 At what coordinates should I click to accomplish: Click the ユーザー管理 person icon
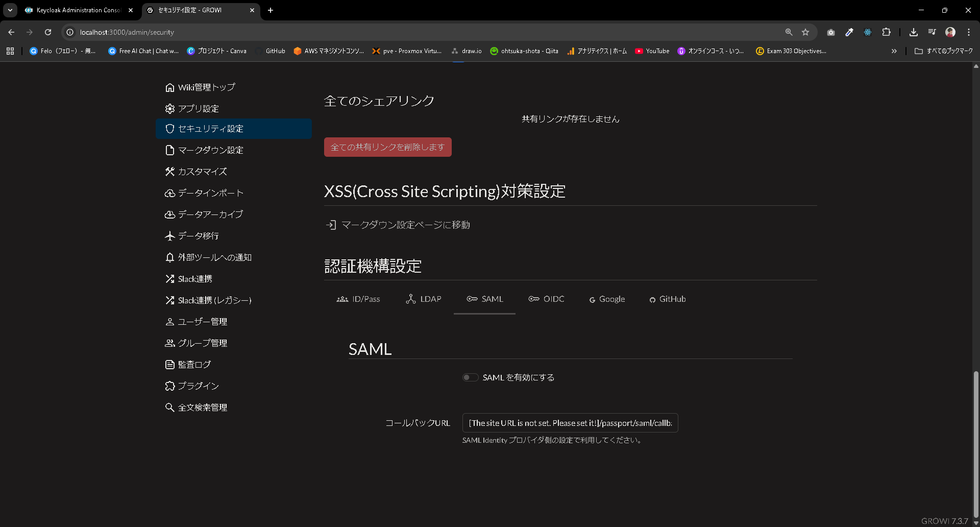pyautogui.click(x=170, y=322)
